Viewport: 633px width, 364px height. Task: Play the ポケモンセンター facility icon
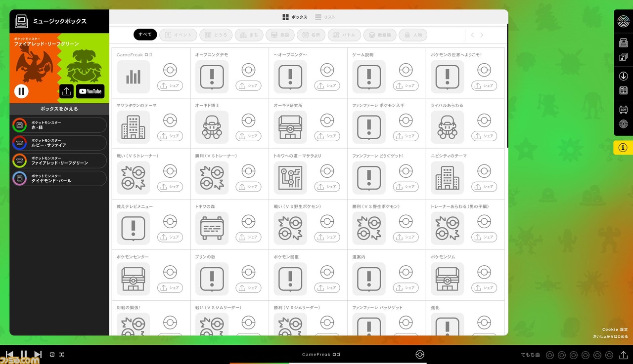coord(133,279)
